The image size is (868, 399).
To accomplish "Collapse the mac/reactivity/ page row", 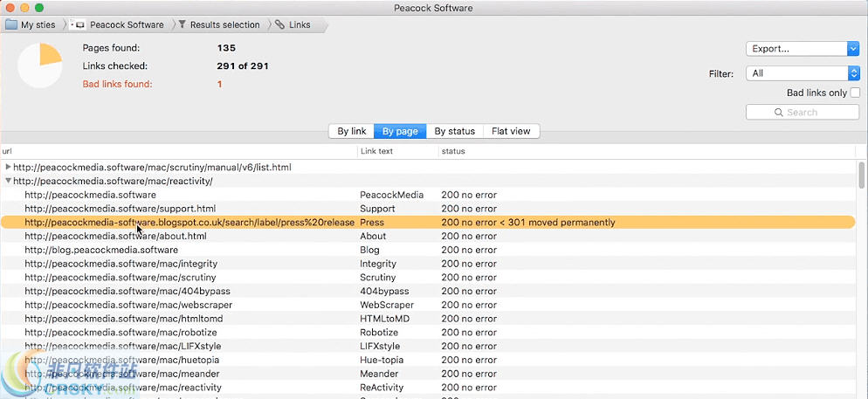I will (x=8, y=181).
